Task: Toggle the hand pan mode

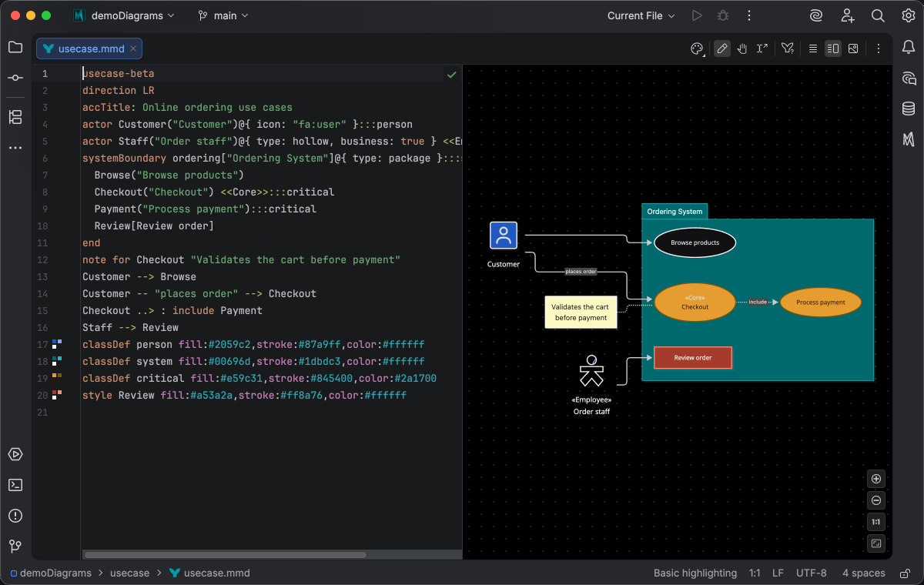Action: [x=742, y=48]
